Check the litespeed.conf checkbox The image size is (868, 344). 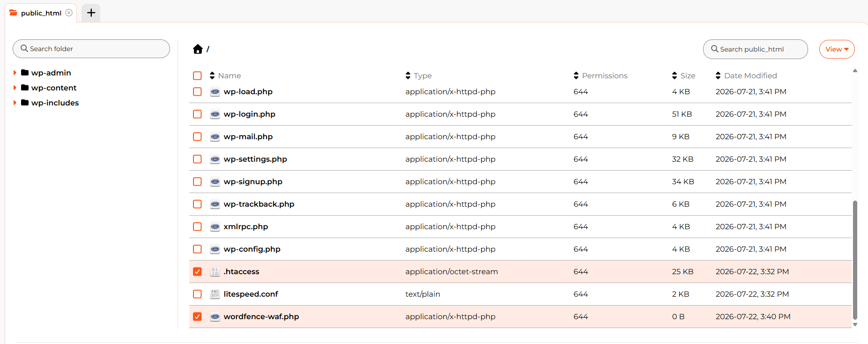coord(197,294)
